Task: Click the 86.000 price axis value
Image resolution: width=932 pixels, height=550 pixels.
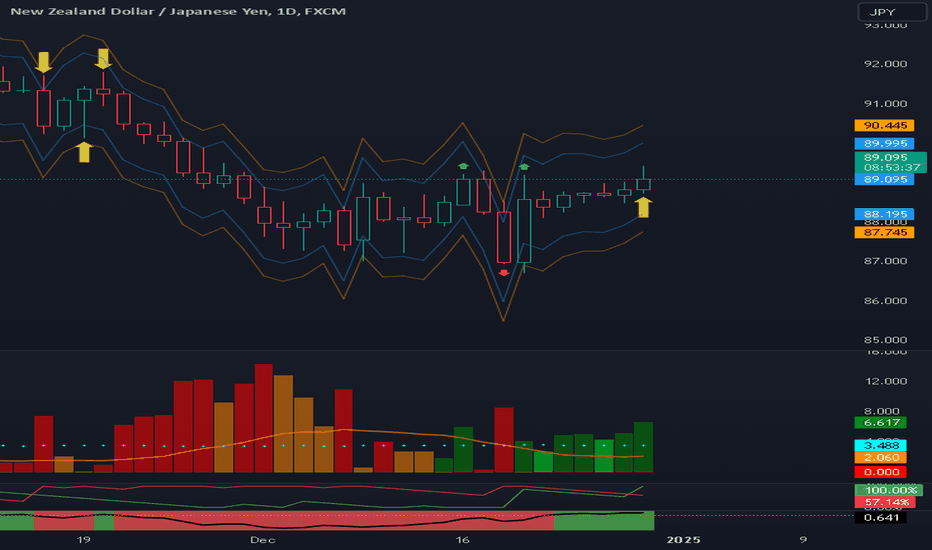Action: pos(885,301)
